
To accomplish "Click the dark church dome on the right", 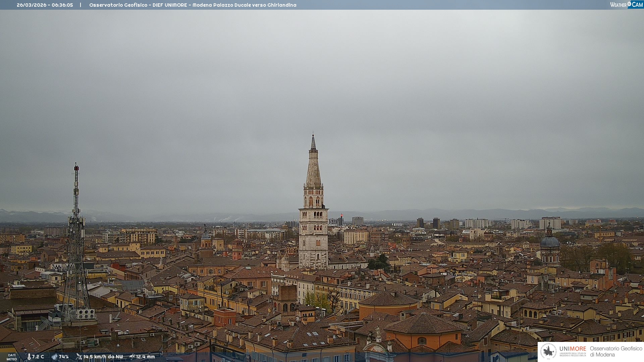I will (549, 241).
